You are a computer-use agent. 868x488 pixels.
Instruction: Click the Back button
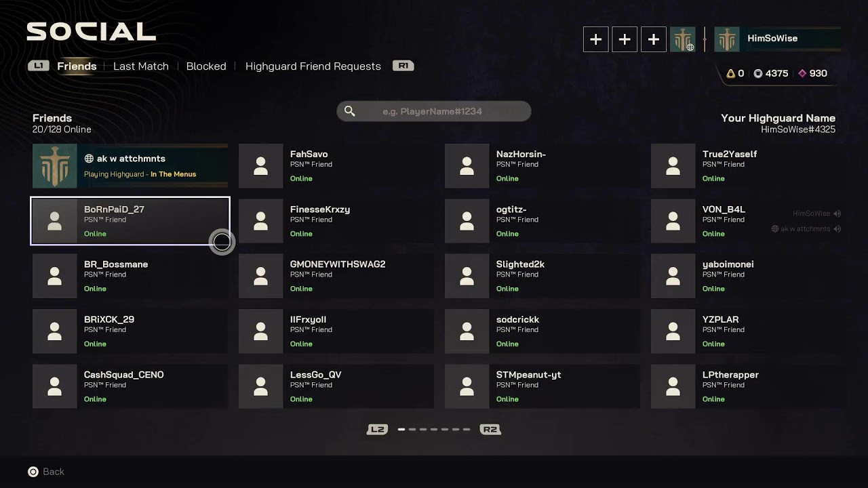point(46,472)
